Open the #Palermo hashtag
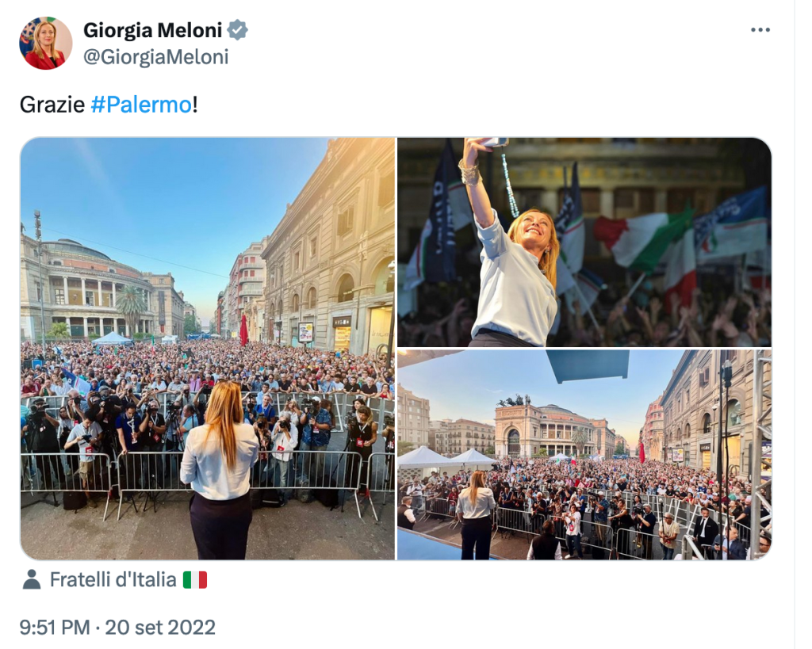Image resolution: width=812 pixels, height=649 pixels. coord(141,105)
